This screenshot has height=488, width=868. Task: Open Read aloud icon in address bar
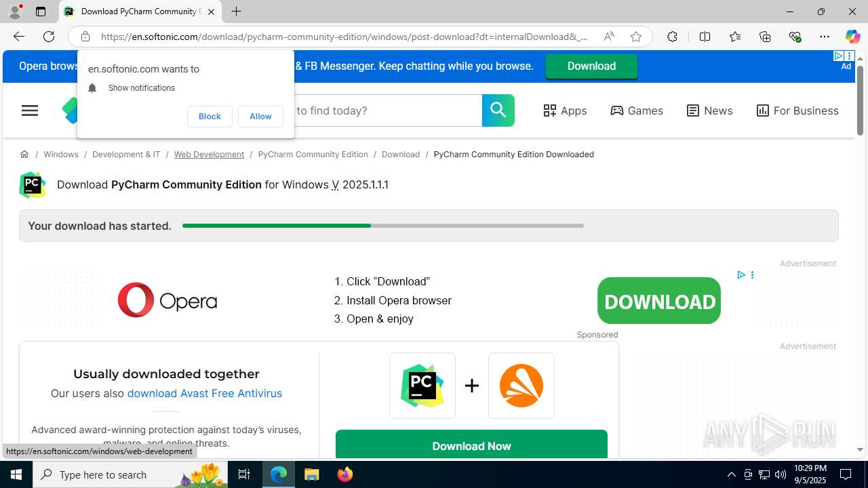609,37
